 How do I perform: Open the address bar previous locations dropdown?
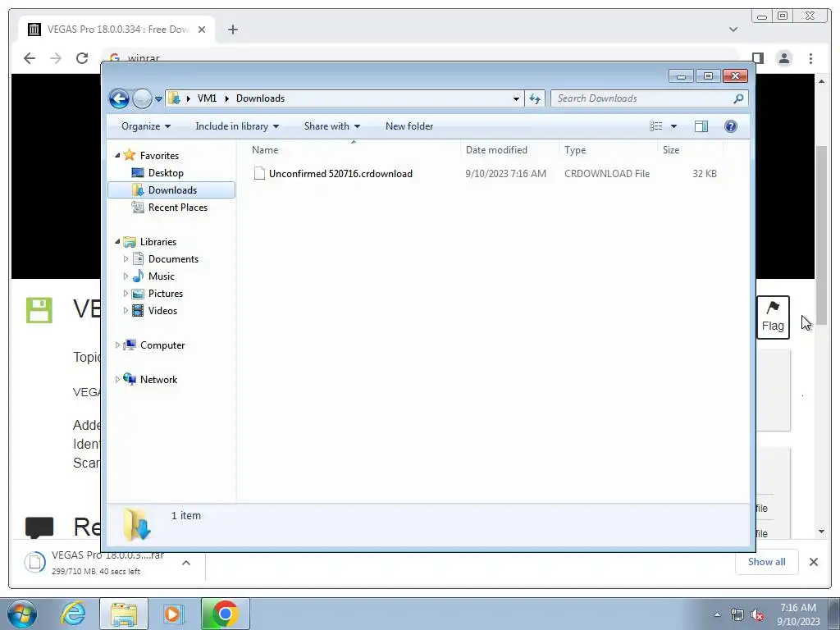point(516,98)
